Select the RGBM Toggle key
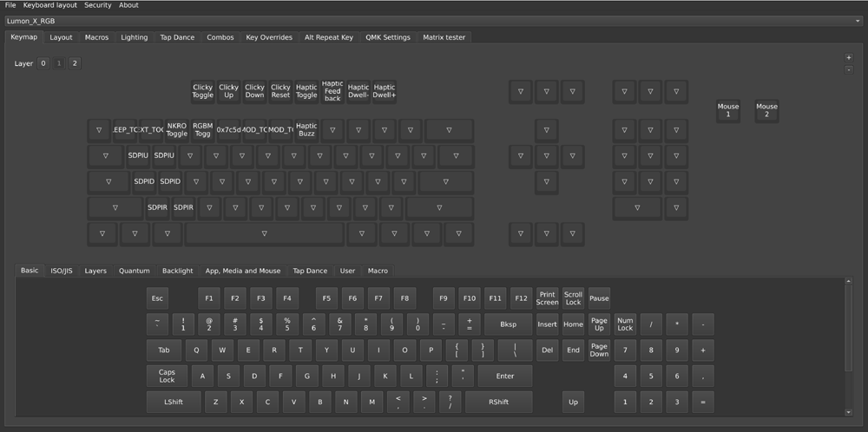Screen dimensions: 868x432 [202, 130]
